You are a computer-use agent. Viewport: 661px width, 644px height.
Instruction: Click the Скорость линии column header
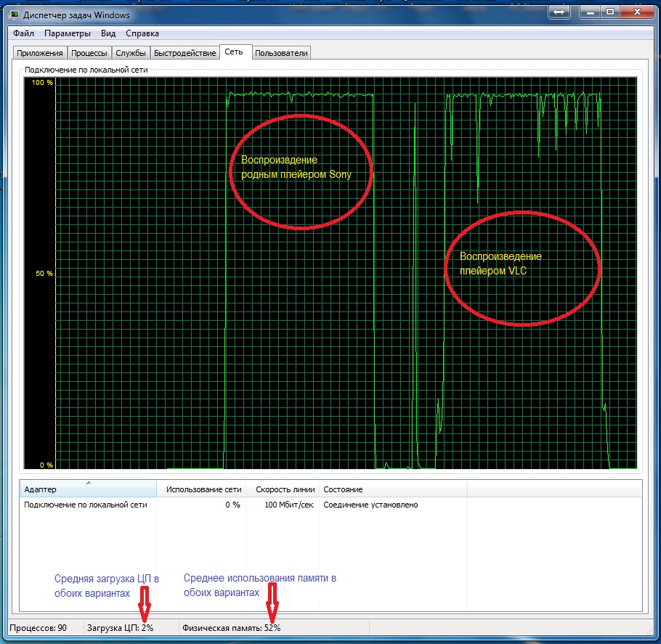click(285, 489)
